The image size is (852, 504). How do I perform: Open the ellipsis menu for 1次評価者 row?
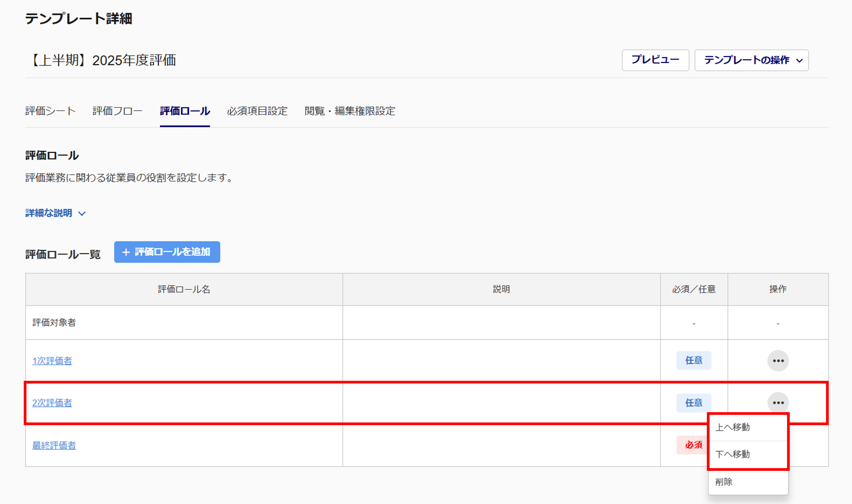[x=778, y=361]
